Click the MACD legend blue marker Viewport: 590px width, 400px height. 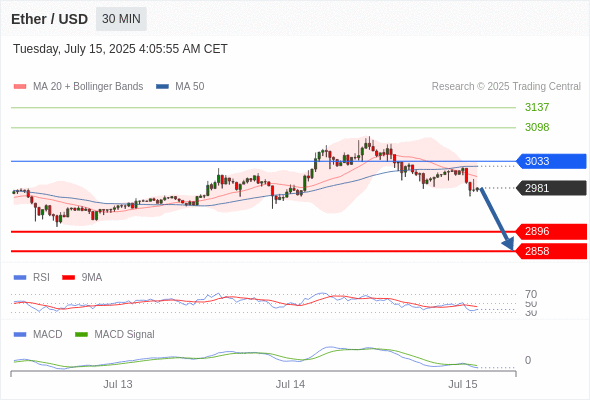(x=20, y=334)
